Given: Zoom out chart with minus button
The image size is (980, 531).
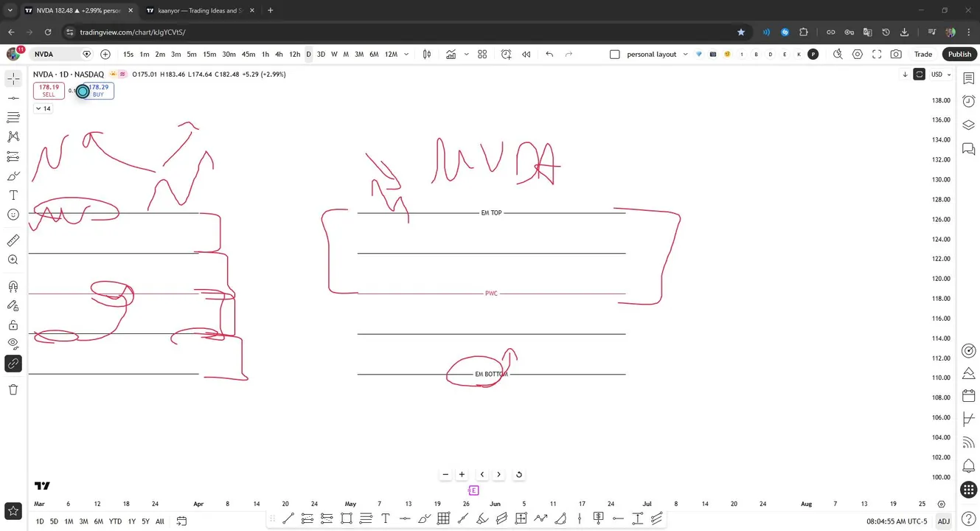Looking at the screenshot, I should (445, 474).
